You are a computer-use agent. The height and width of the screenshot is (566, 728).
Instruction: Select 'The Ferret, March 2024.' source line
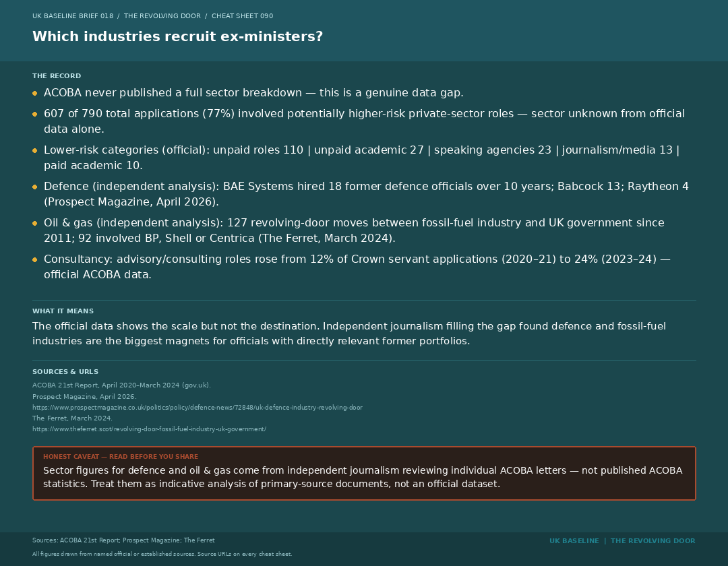point(72,418)
